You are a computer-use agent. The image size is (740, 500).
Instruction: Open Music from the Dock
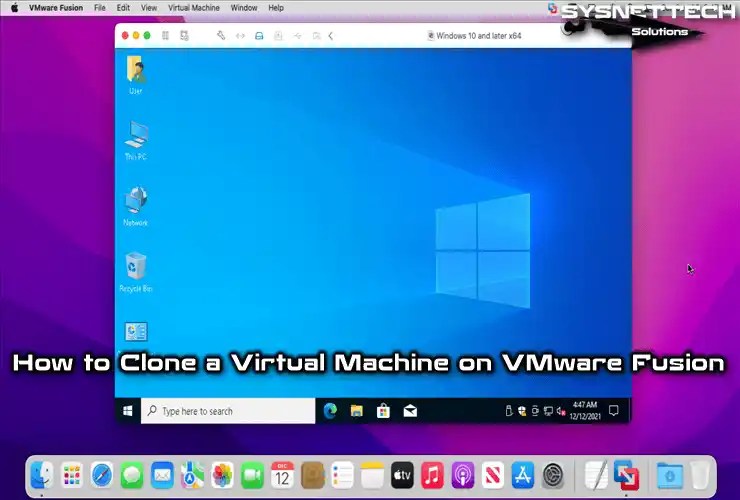coord(433,475)
